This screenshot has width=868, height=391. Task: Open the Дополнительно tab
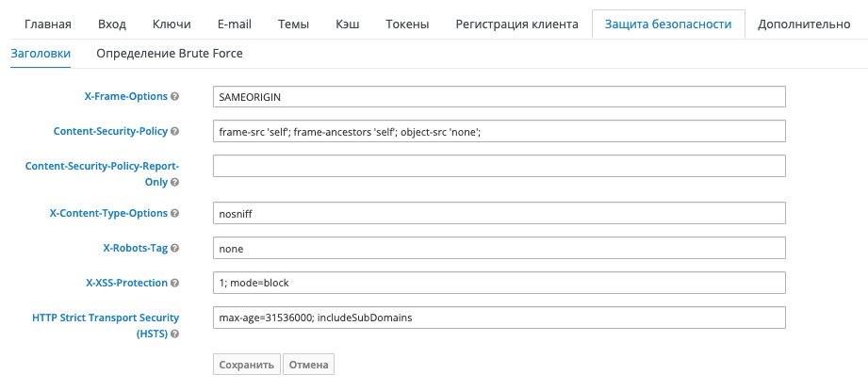804,24
